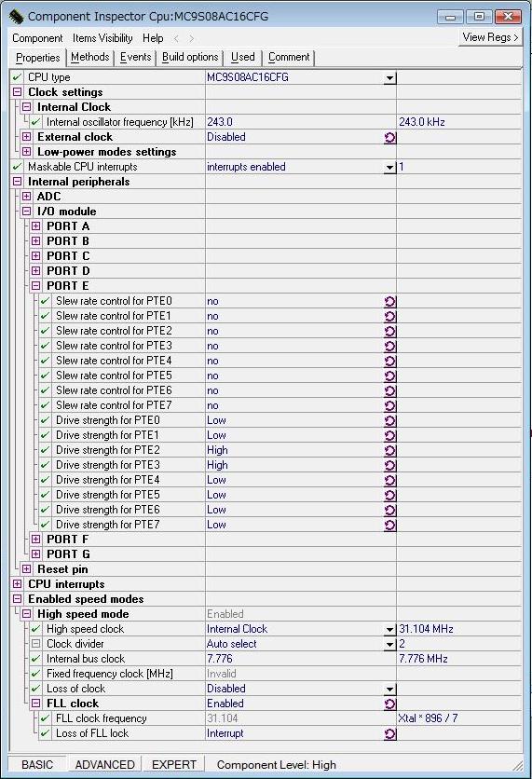The height and width of the screenshot is (779, 532).
Task: Cycle Slew rate control for PTE5 value
Action: click(x=390, y=376)
